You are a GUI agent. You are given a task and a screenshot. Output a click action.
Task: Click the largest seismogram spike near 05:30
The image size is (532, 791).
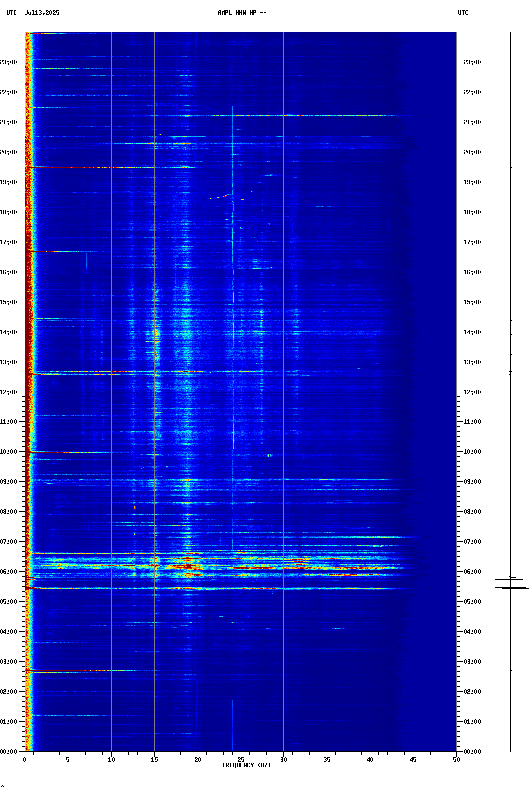pyautogui.click(x=510, y=588)
